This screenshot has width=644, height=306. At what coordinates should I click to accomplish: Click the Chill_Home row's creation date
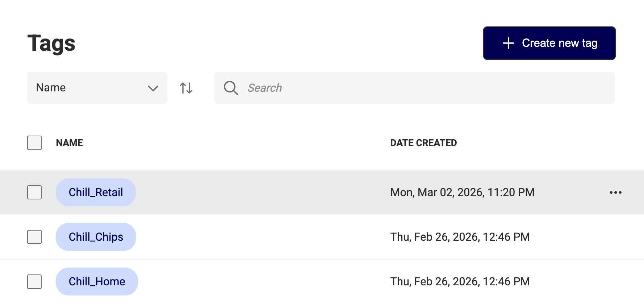460,281
